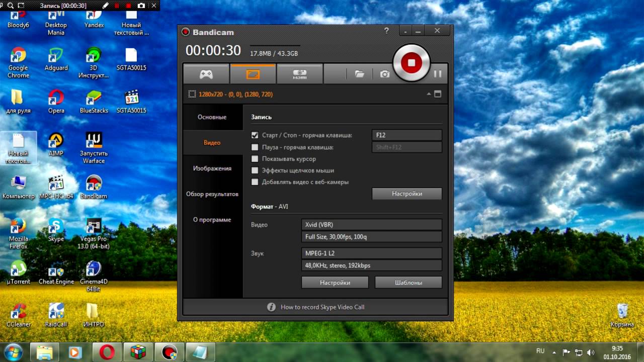Select µTorrent desktop icon
This screenshot has height=362, width=644.
(x=18, y=273)
